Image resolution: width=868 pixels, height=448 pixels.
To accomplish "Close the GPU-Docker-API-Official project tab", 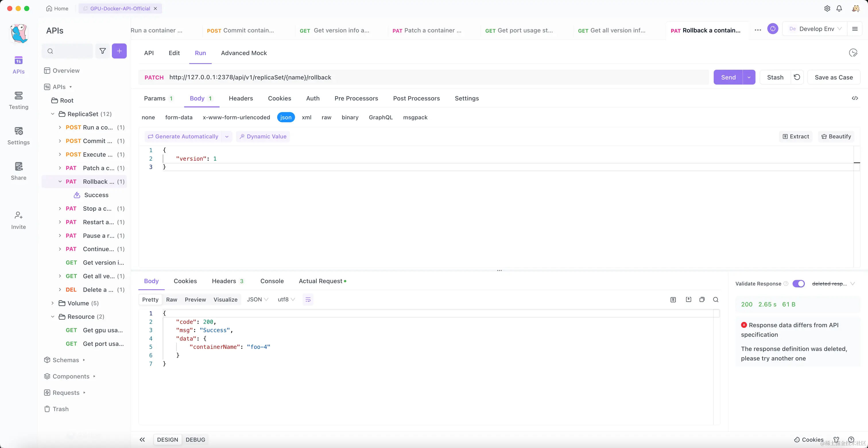I will coord(155,8).
